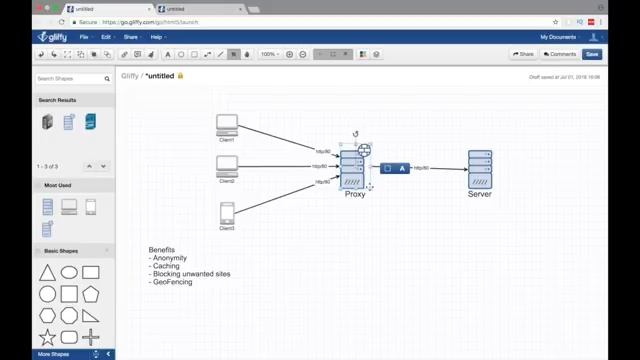Viewport: 640px width, 360px height.
Task: Click the search magnifier in Search Shapes
Action: 107,79
